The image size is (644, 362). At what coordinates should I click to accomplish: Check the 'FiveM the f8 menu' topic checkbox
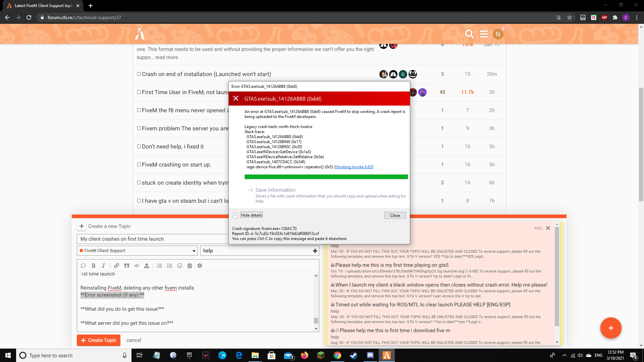point(139,110)
